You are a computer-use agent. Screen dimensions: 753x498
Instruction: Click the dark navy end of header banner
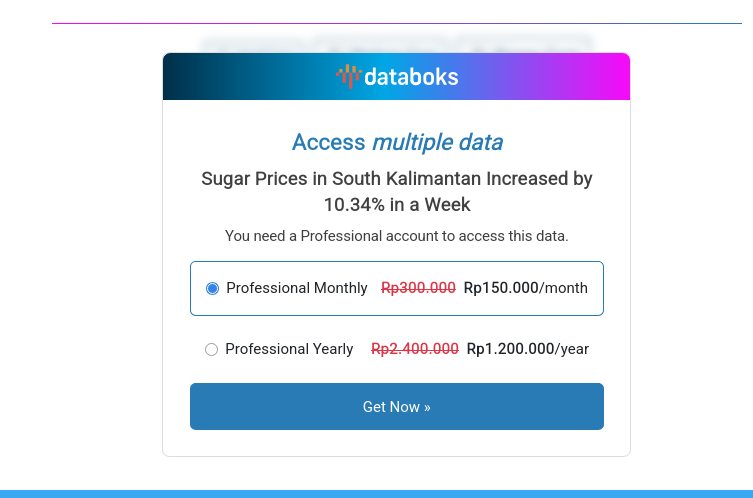pyautogui.click(x=180, y=77)
